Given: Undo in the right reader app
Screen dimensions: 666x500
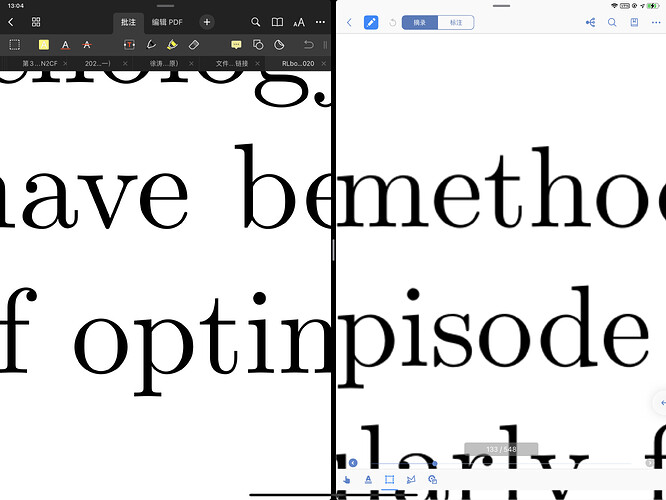Looking at the screenshot, I should click(392, 23).
